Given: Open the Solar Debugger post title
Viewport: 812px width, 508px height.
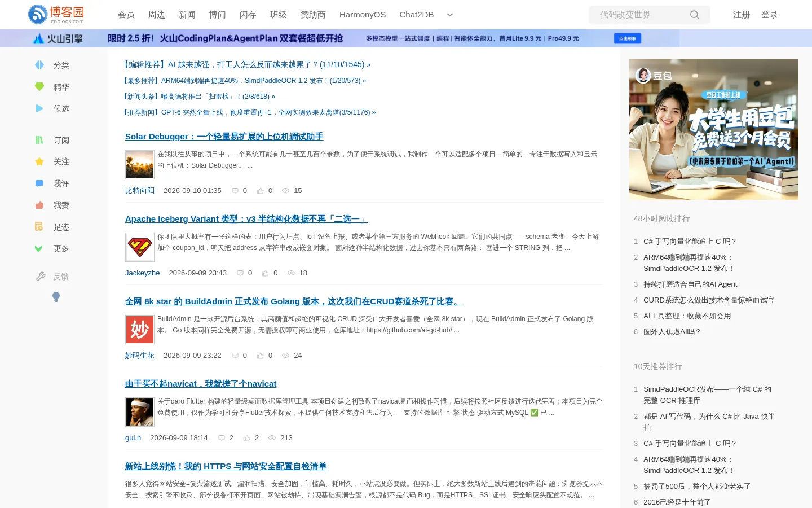Looking at the screenshot, I should click(x=224, y=137).
